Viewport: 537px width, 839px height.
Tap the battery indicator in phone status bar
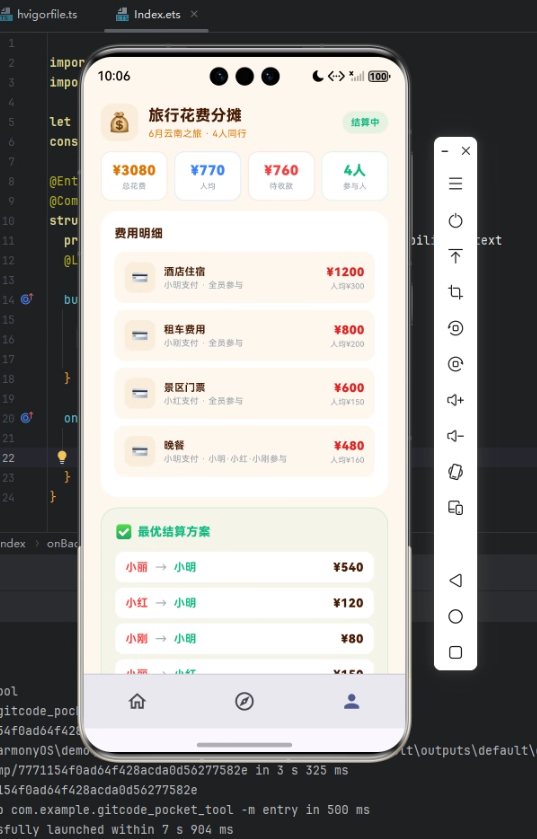pyautogui.click(x=379, y=77)
